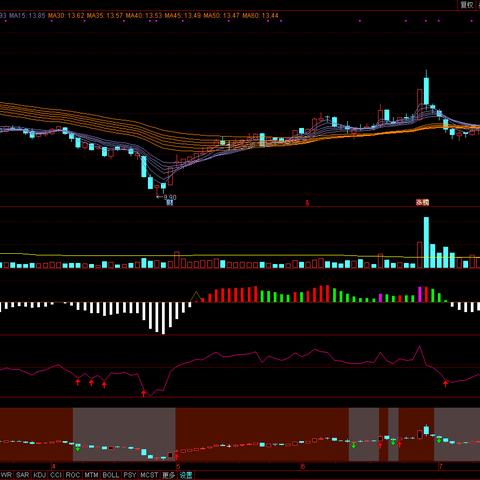The height and width of the screenshot is (480, 480).
Task: Switch to the KDJ indicator tab
Action: (40, 475)
